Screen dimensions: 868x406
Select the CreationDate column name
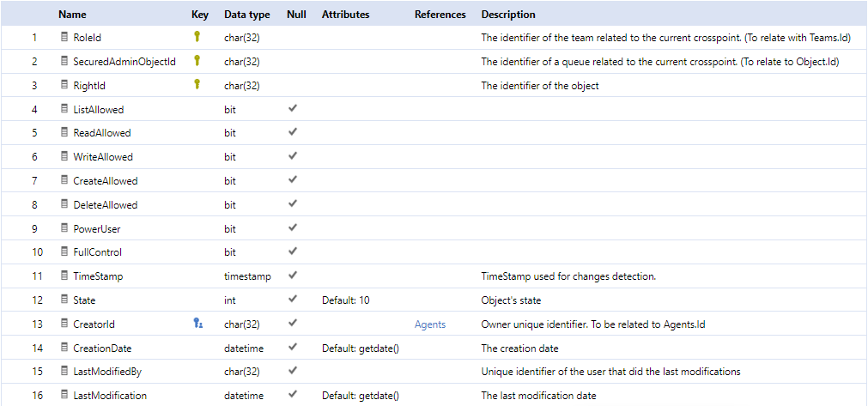coord(102,348)
